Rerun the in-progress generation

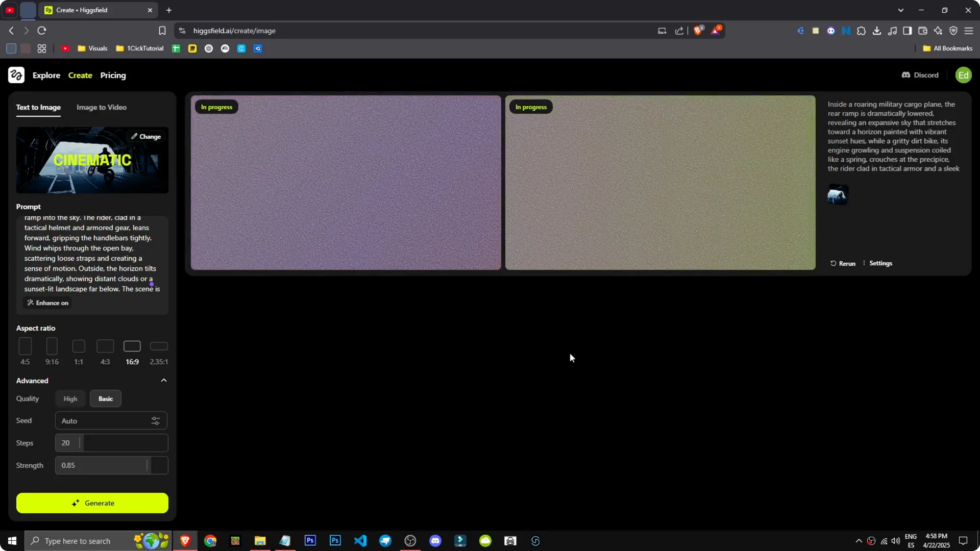pos(843,263)
